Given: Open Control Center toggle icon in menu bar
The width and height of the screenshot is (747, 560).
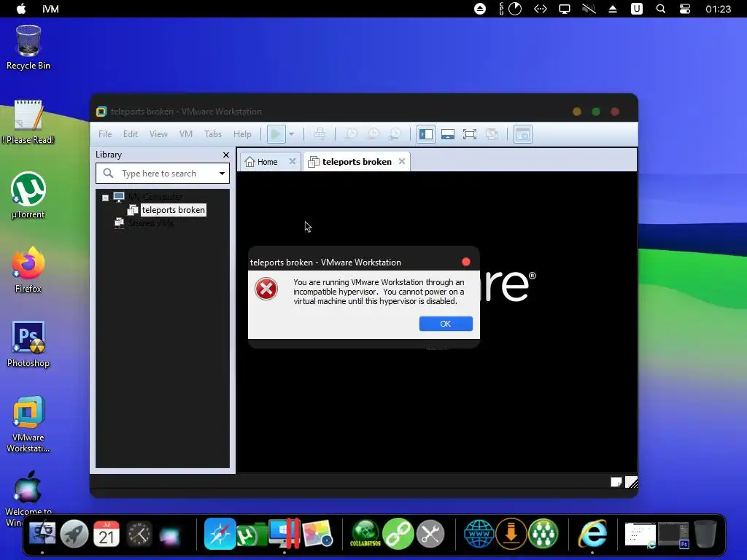Looking at the screenshot, I should coord(684,9).
